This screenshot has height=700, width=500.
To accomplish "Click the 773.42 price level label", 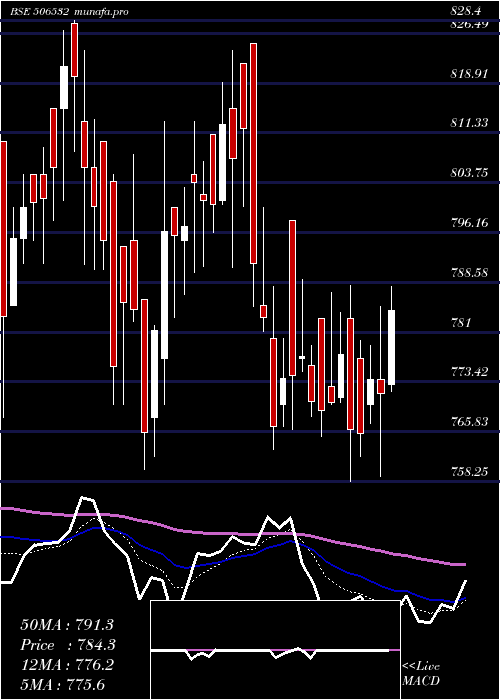I will point(469,371).
